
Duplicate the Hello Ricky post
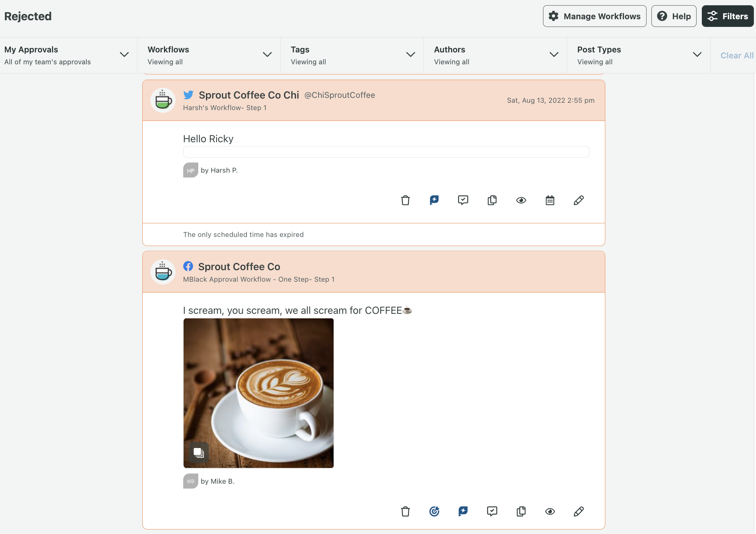(492, 200)
